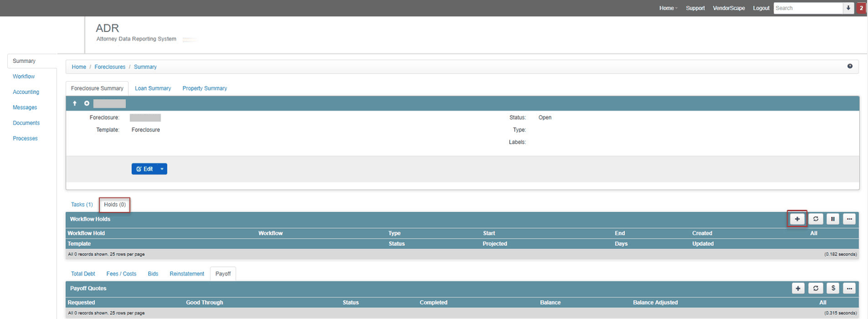Screen dimensions: 868x319
Task: Open Accounting in left sidebar
Action: click(x=26, y=92)
